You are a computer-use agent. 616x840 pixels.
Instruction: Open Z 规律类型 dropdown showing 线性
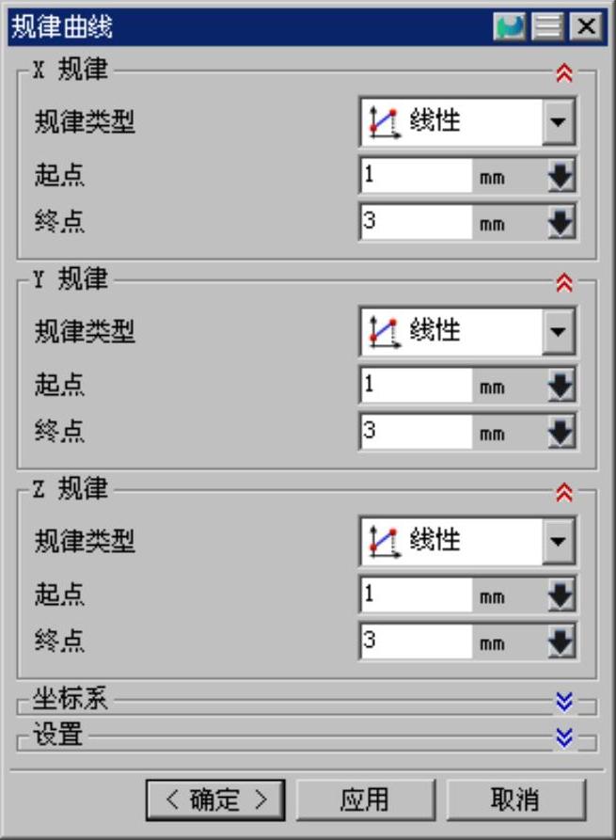coord(467,541)
